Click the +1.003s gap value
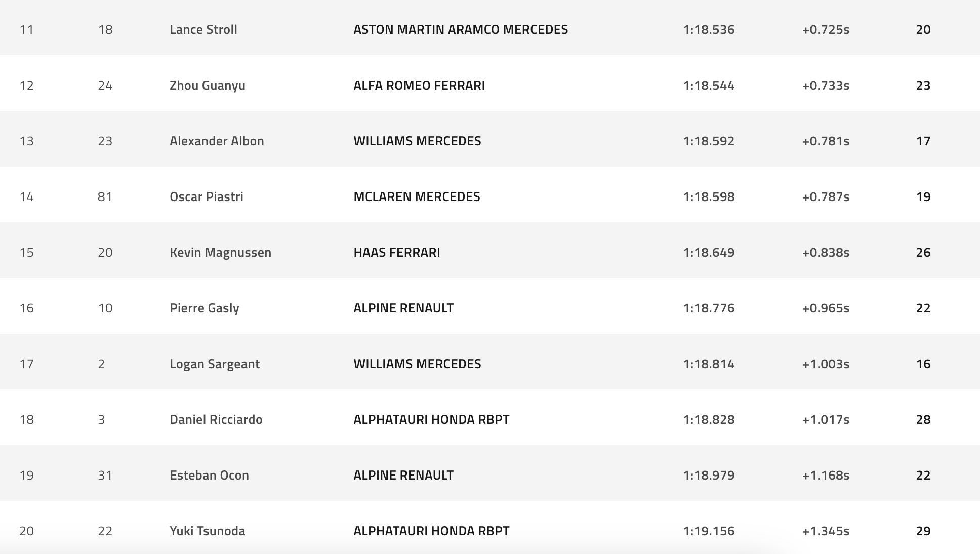The image size is (980, 554). (x=826, y=364)
